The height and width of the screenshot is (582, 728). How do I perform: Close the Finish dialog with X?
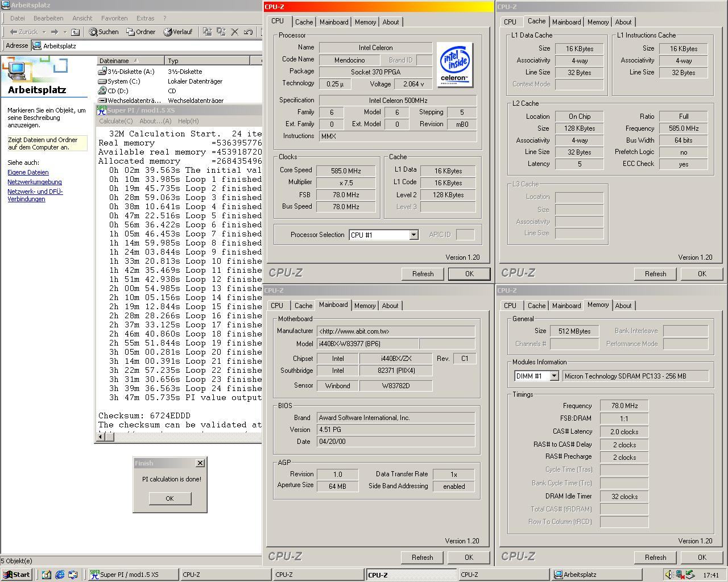click(x=200, y=463)
